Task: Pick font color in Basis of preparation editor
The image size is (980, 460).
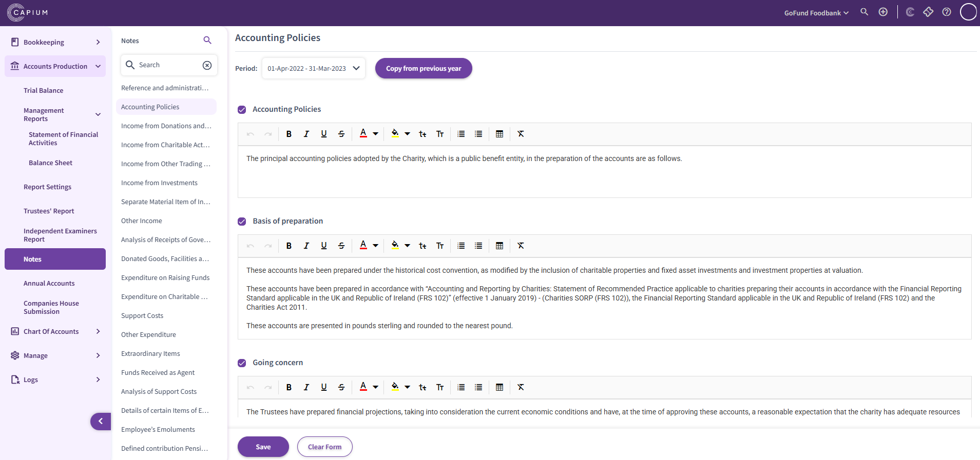Action: click(363, 246)
